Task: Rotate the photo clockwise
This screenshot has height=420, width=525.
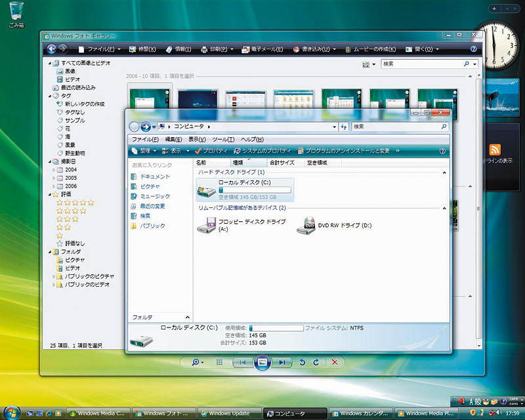Action: 316,362
